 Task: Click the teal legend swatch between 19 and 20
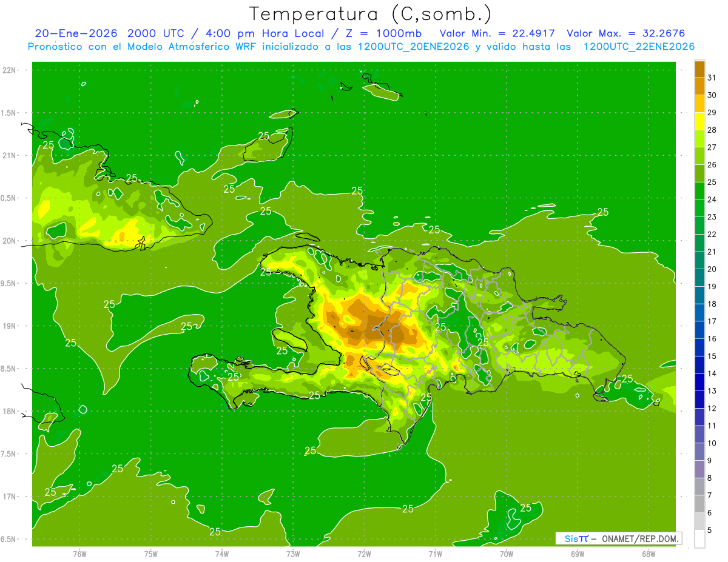699,278
